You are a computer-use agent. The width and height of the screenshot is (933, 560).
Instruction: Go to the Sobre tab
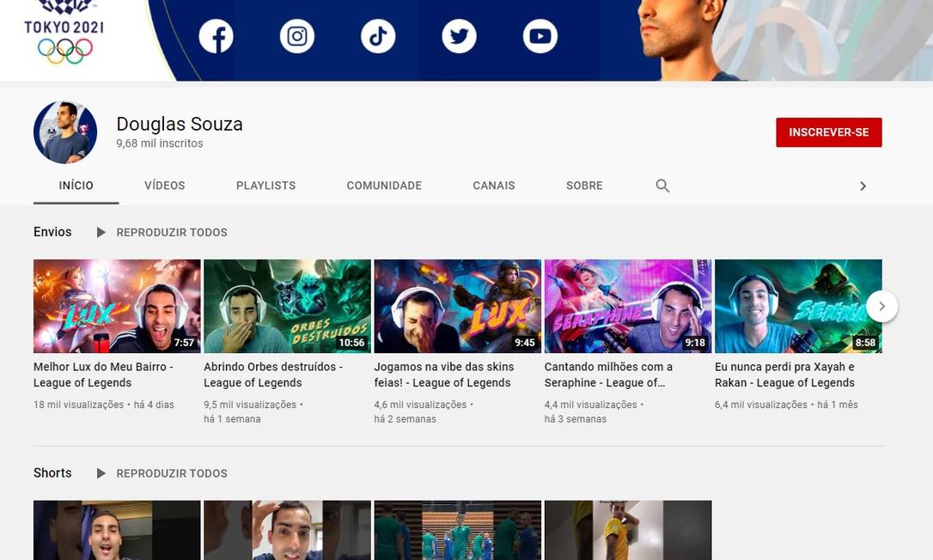click(x=584, y=186)
